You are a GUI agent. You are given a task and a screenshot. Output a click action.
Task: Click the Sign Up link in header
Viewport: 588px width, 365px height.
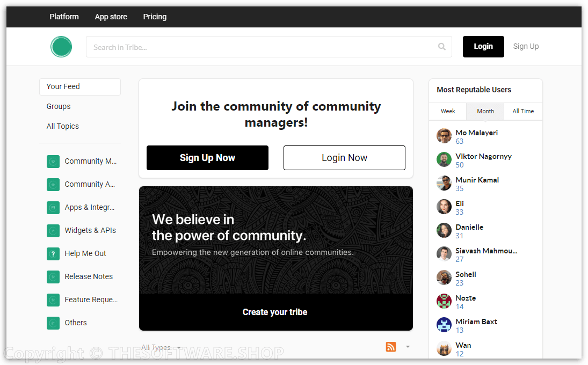[526, 46]
